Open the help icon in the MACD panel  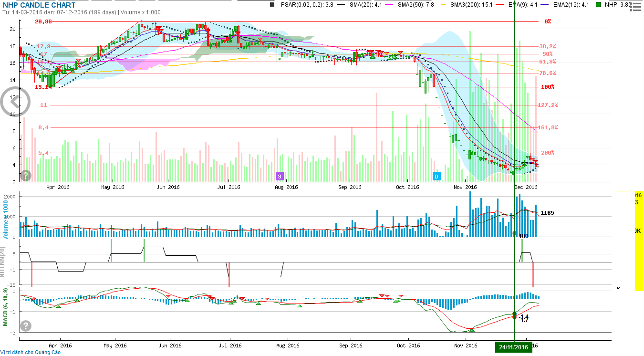25,326
